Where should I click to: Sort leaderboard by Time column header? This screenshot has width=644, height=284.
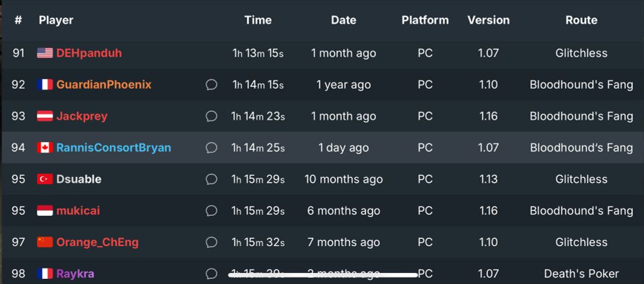[x=258, y=20]
